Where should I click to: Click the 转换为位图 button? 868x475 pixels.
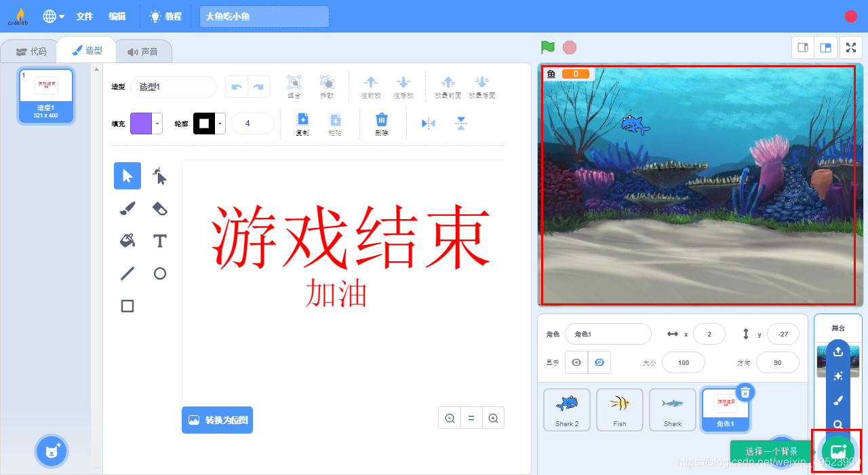pos(217,420)
